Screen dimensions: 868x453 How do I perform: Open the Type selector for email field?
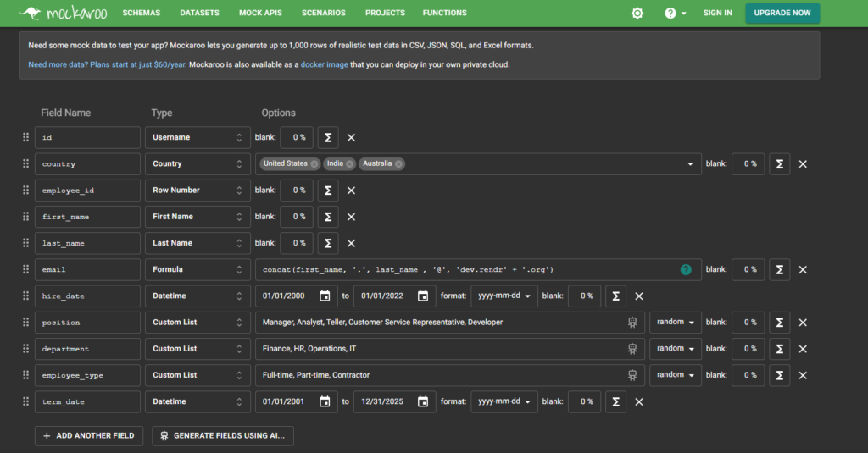(x=197, y=269)
